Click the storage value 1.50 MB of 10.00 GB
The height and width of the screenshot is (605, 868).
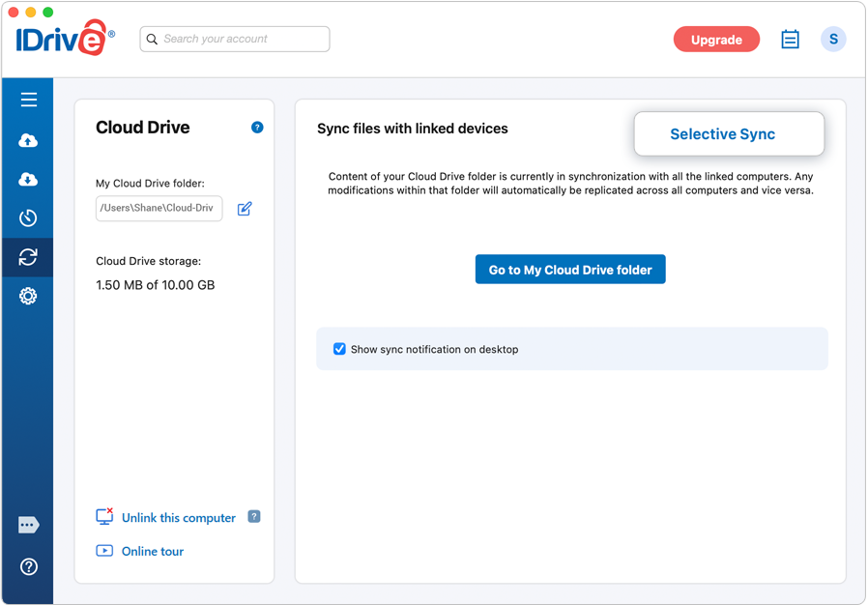[155, 285]
